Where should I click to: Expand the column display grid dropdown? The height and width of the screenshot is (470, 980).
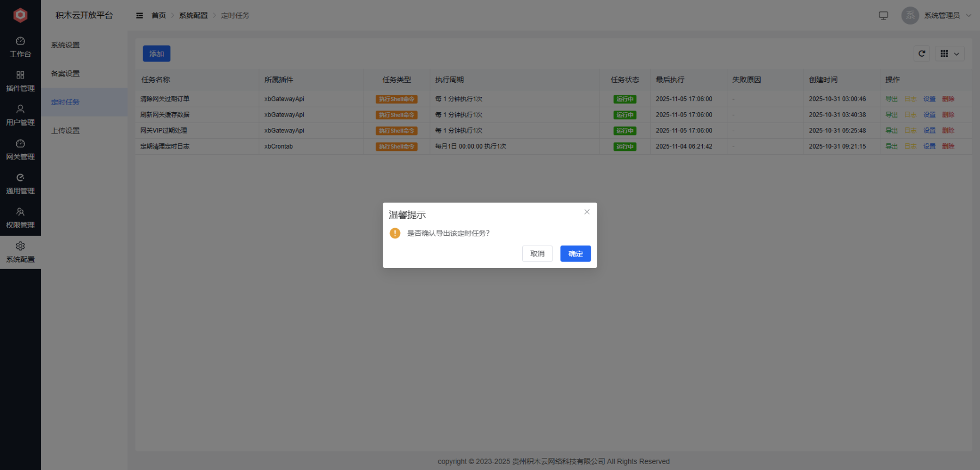point(950,53)
